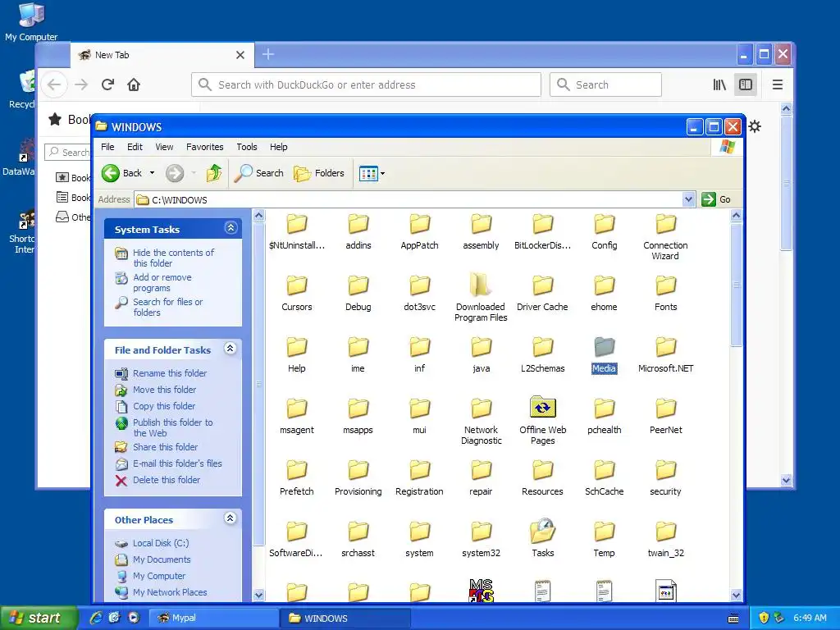This screenshot has height=630, width=840.
Task: Click Search for files or folders link
Action: 167,307
